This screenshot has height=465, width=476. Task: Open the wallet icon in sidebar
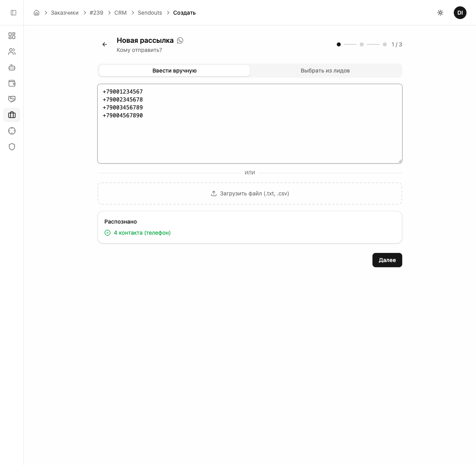12,83
